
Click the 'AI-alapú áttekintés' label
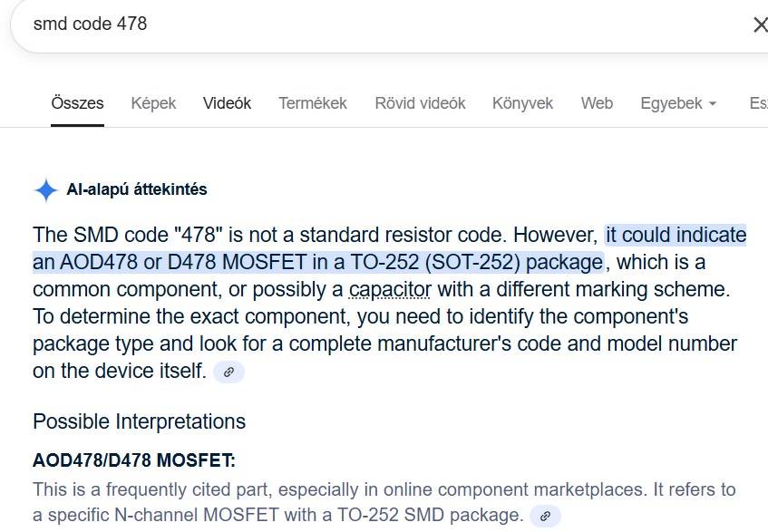coord(137,190)
